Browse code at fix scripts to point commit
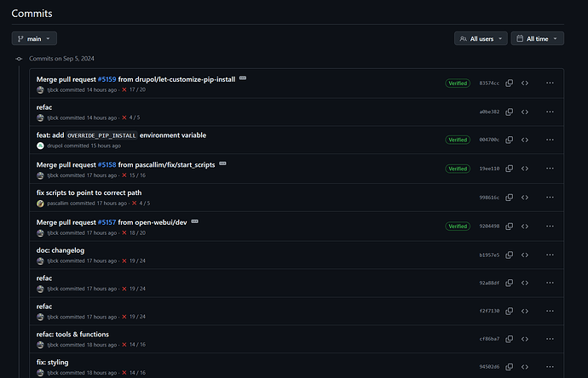This screenshot has height=378, width=588. [x=525, y=198]
